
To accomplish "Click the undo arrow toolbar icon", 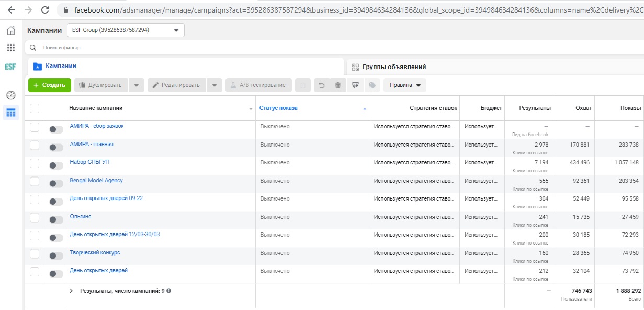I will (322, 85).
